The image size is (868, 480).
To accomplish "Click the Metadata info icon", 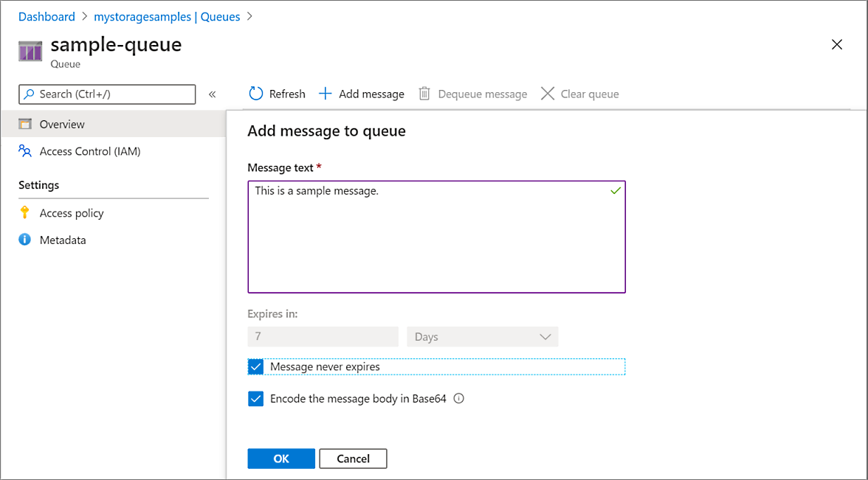I will [25, 240].
